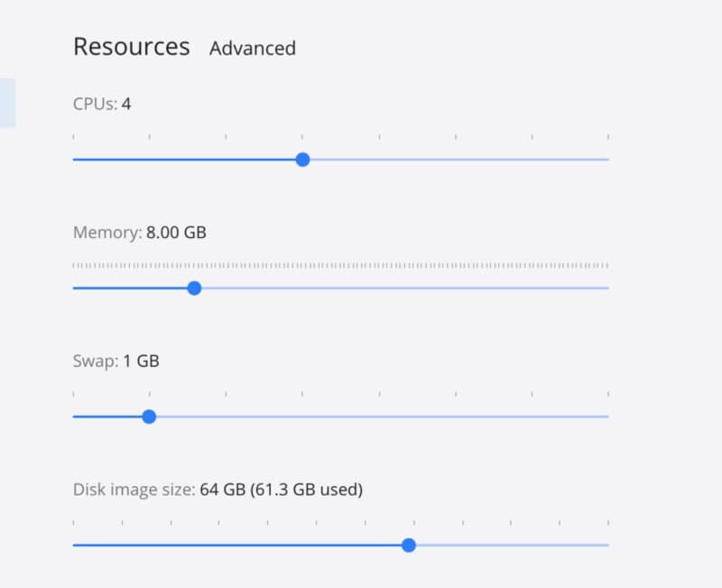
Task: Click the Memory slider handle
Action: (x=195, y=289)
